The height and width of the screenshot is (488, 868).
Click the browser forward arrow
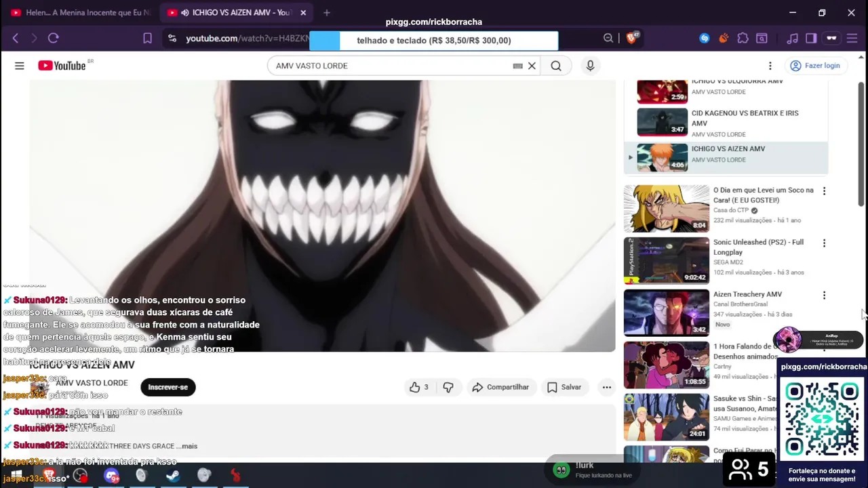[34, 39]
